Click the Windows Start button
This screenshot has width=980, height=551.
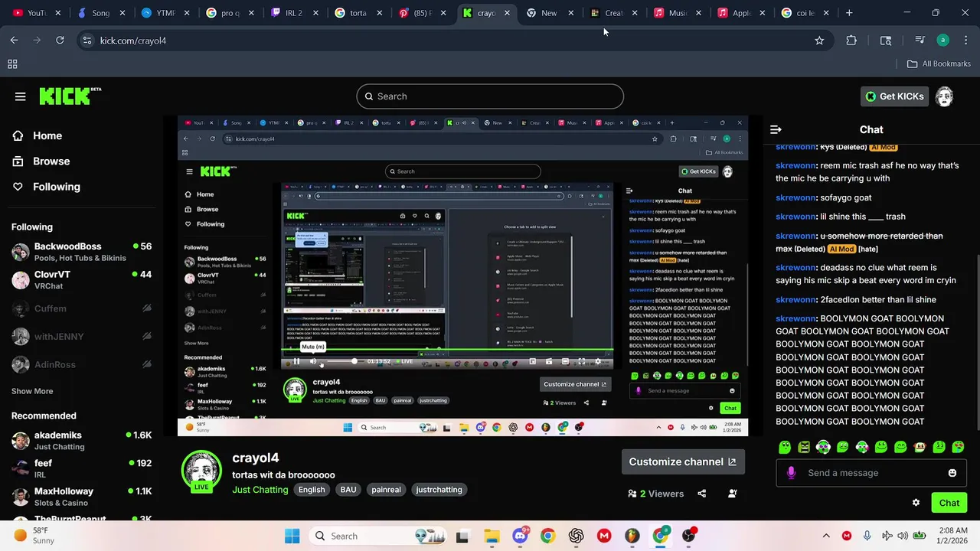coord(292,536)
